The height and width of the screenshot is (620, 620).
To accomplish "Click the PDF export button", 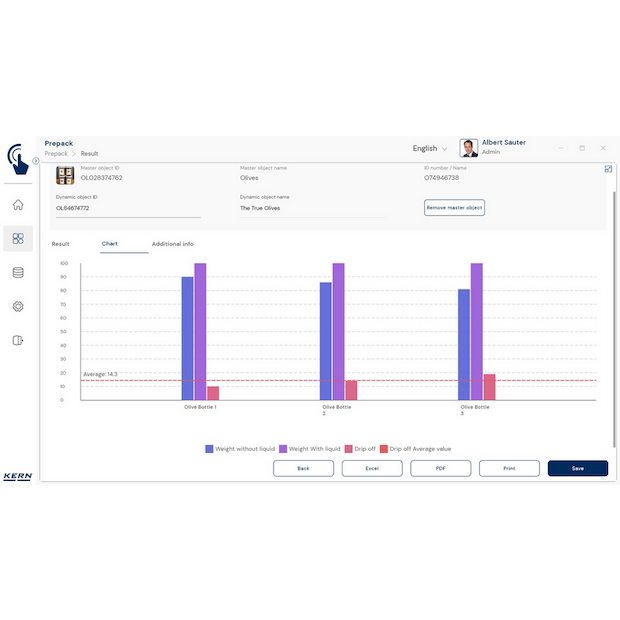I will click(x=440, y=468).
